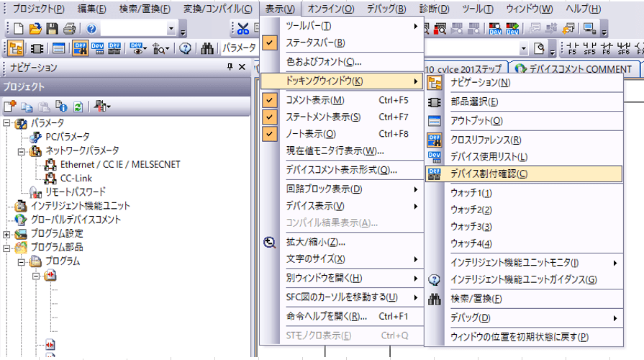Image resolution: width=644 pixels, height=360 pixels.
Task: Choose 色およびフォント menu entry
Action: click(x=342, y=62)
